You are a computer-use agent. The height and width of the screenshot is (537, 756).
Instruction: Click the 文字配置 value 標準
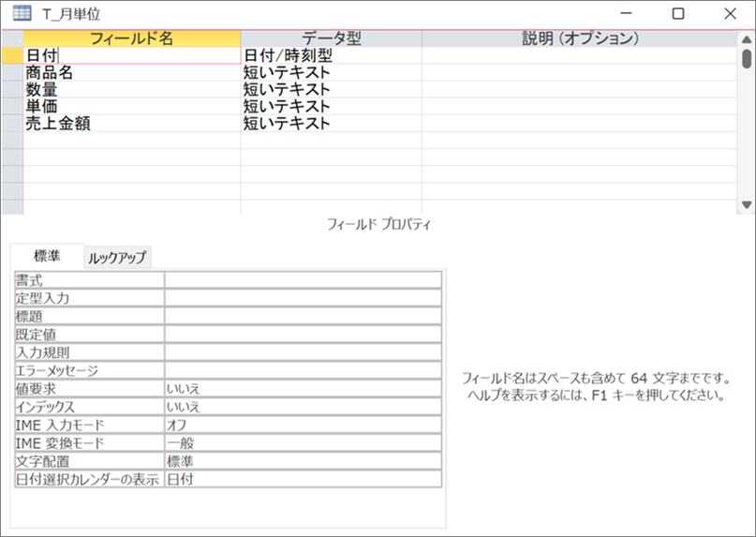(304, 461)
